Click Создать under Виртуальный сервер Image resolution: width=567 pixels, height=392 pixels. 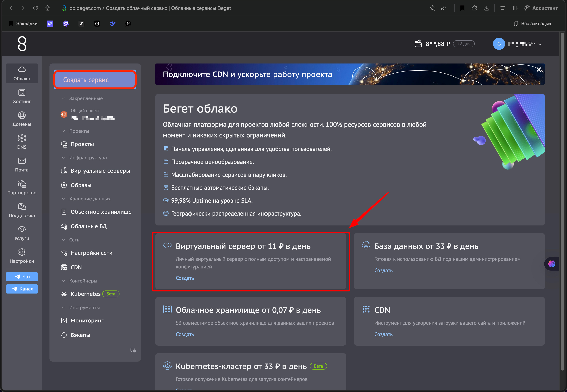185,278
